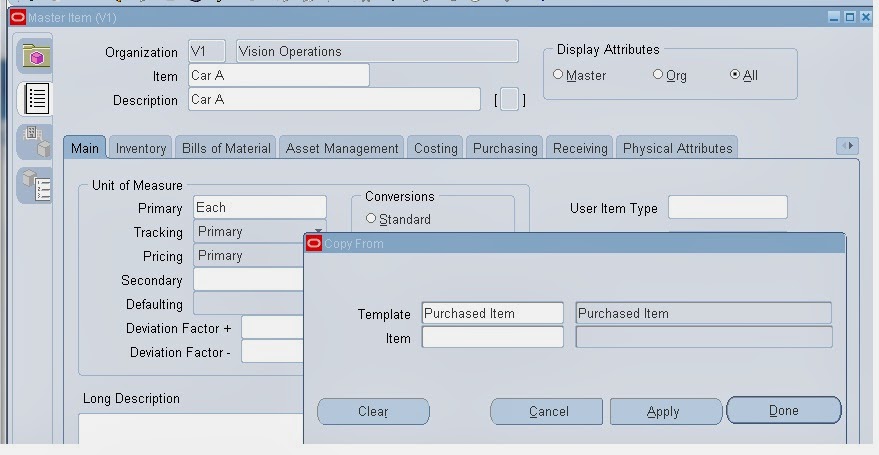Click the descriptive flexfield bracket box
The height and width of the screenshot is (455, 879).
tap(509, 100)
